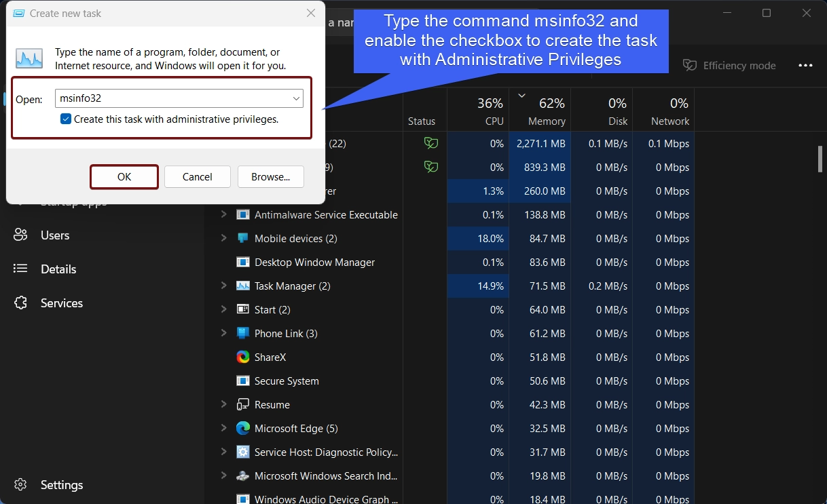Expand the Start process group
The height and width of the screenshot is (504, 827).
[223, 309]
